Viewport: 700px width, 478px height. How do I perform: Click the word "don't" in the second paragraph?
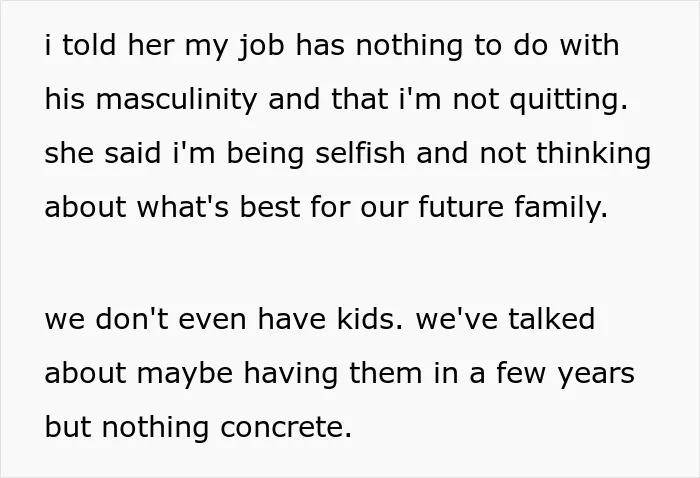click(132, 319)
